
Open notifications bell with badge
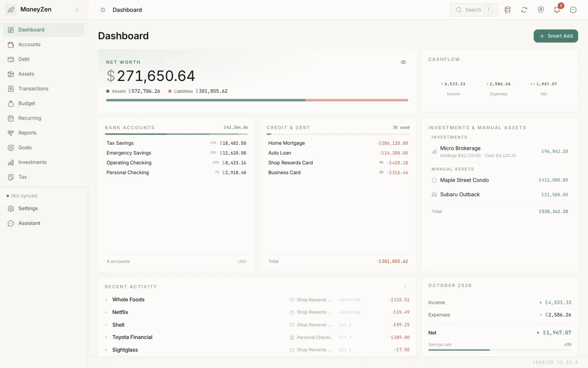tap(557, 10)
